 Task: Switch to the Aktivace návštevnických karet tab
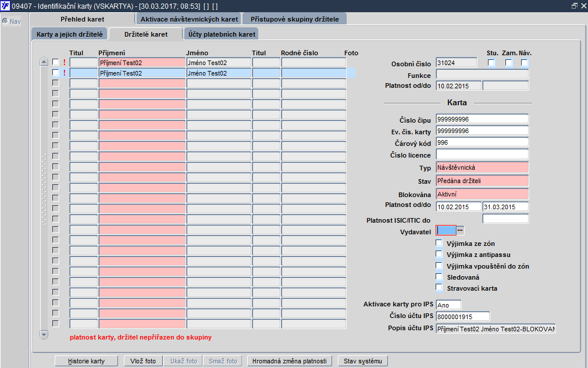pos(189,19)
